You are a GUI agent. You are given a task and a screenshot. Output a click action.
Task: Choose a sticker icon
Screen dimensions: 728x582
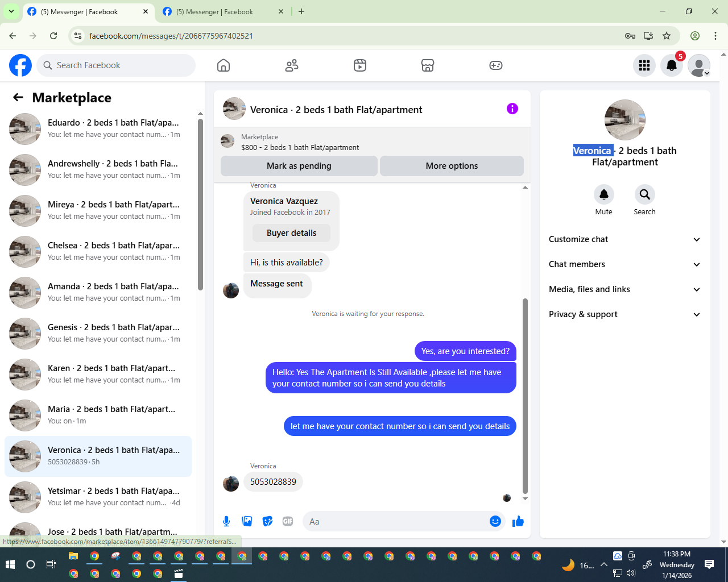coord(267,521)
